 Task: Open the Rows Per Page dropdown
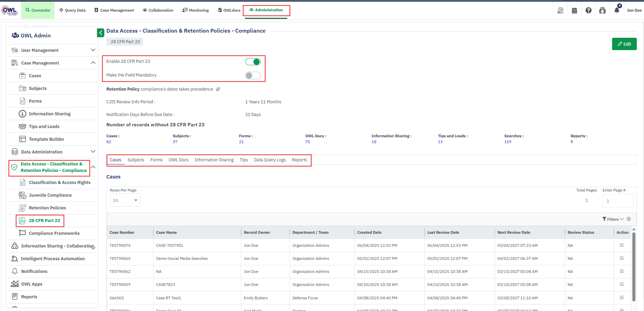[x=125, y=200]
